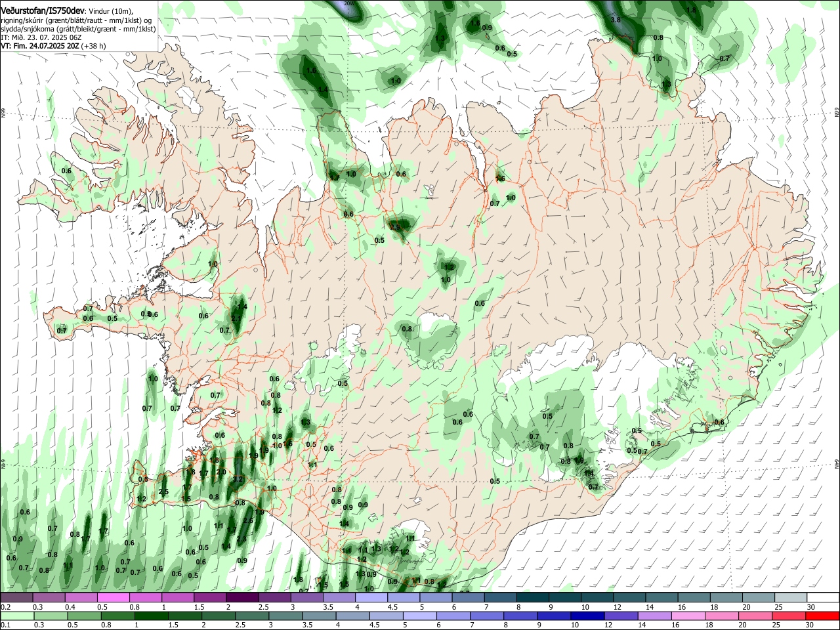Image resolution: width=840 pixels, height=630 pixels.
Task: Click the 3.8 precipitation value on the map
Action: point(616,20)
